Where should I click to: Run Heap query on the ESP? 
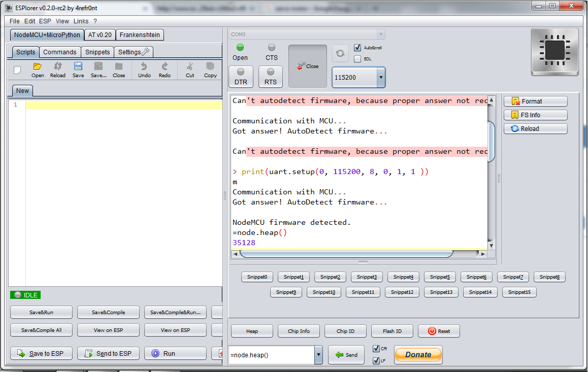pos(252,331)
